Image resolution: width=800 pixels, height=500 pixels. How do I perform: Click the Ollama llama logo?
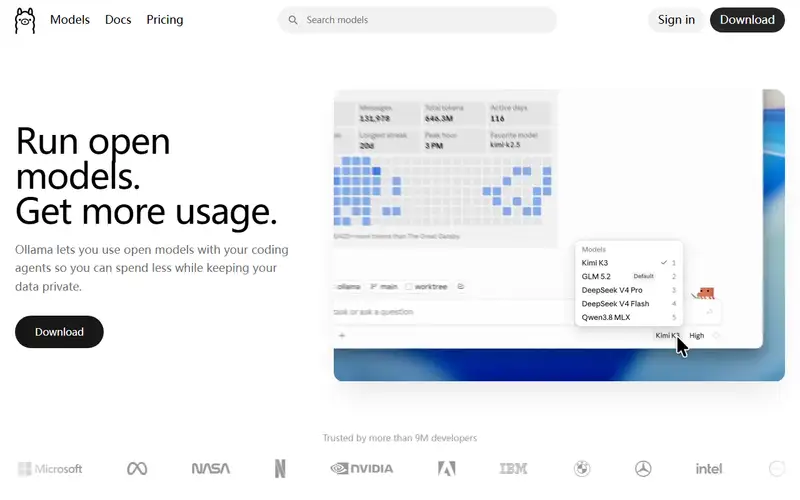(x=24, y=20)
